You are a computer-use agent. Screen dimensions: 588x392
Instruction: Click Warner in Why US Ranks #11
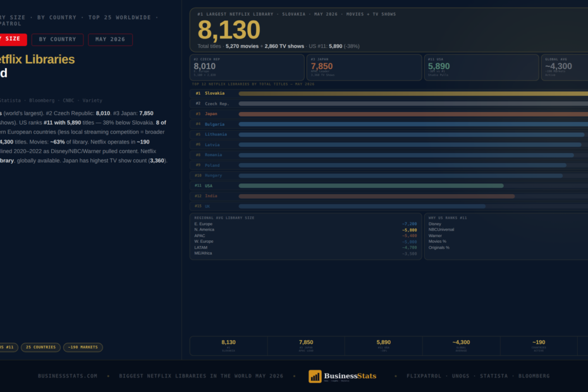435,236
